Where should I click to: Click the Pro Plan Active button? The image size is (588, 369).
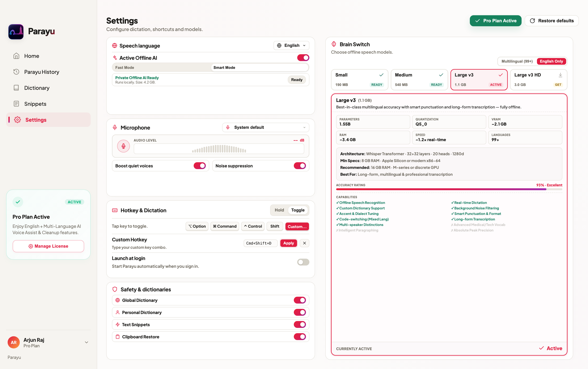coord(496,21)
